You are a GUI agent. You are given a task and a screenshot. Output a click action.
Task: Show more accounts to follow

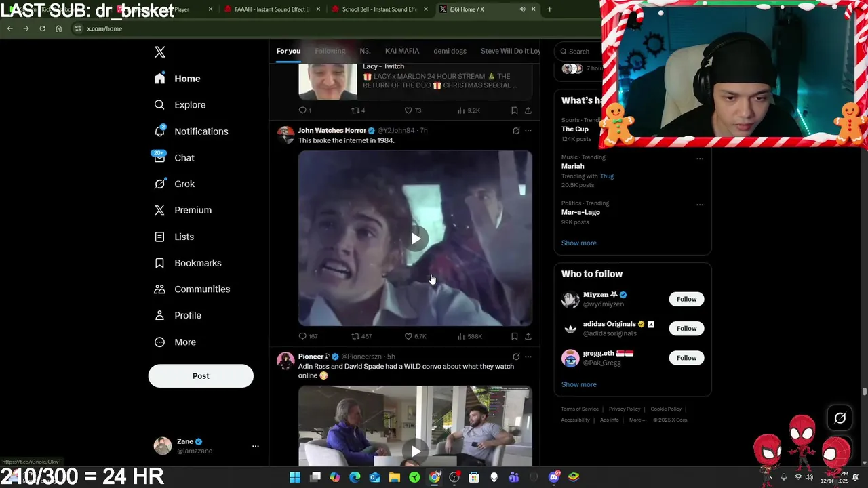pos(579,384)
